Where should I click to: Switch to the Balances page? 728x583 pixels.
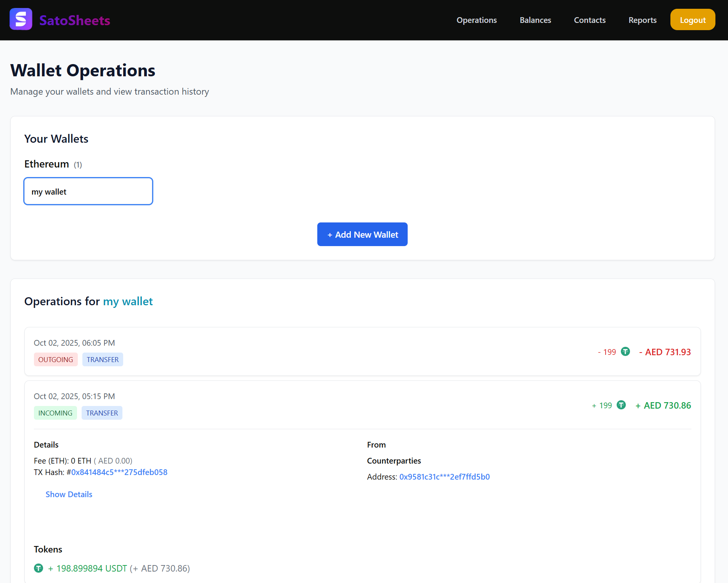(535, 20)
